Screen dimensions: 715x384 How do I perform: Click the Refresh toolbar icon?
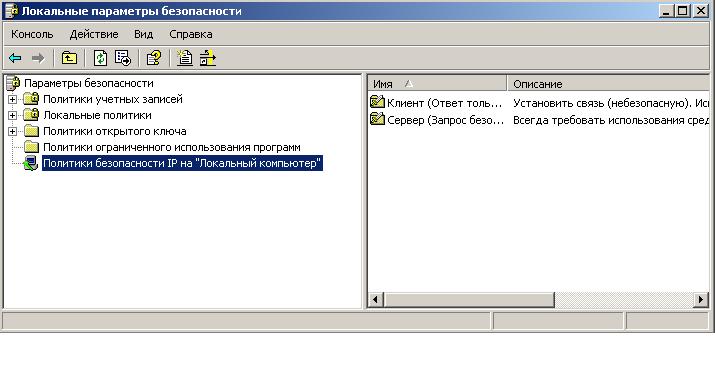100,58
